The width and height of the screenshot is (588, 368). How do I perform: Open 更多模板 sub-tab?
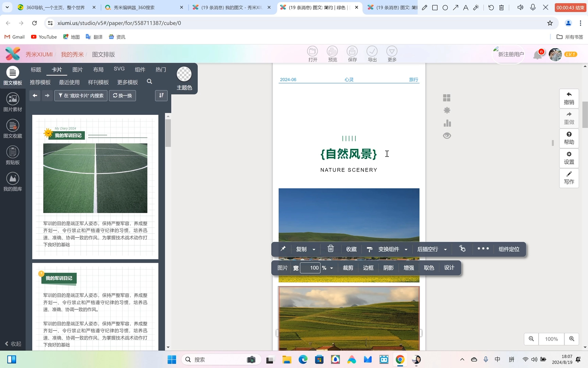pyautogui.click(x=127, y=82)
